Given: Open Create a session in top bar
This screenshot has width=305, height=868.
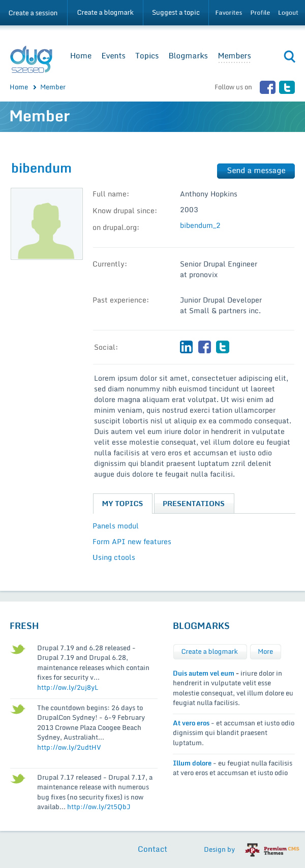Looking at the screenshot, I should point(33,13).
